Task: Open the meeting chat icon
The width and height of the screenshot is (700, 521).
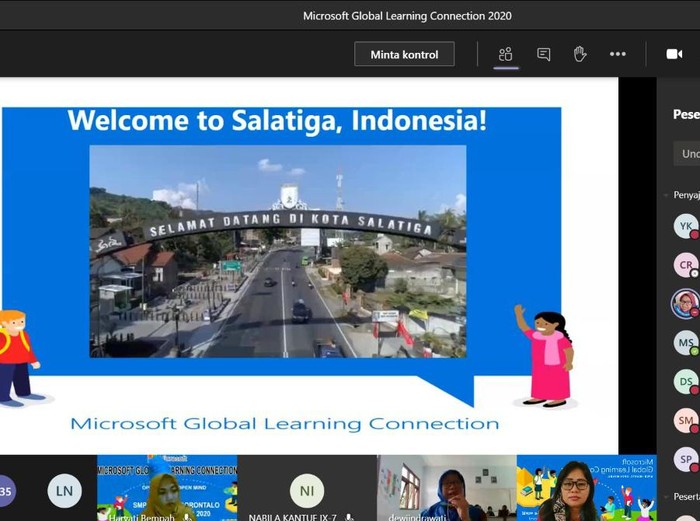Action: tap(543, 54)
